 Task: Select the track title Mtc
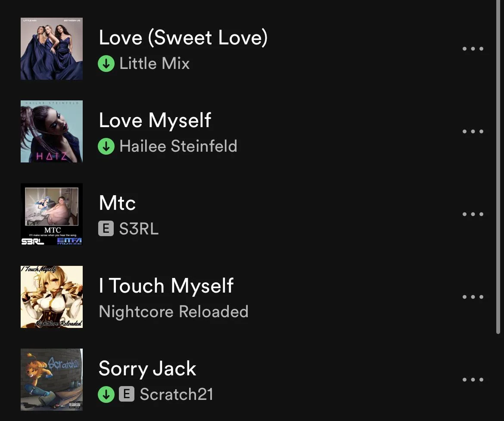[x=117, y=203]
